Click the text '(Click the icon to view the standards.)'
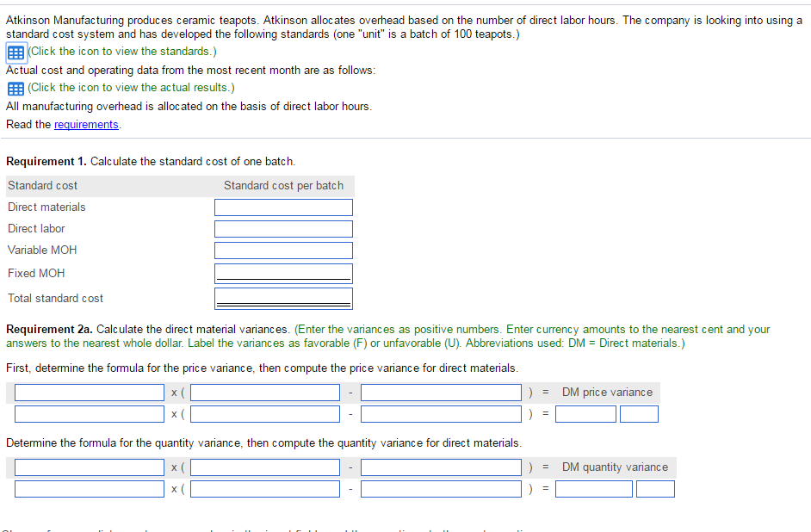The height and width of the screenshot is (532, 811). point(122,52)
